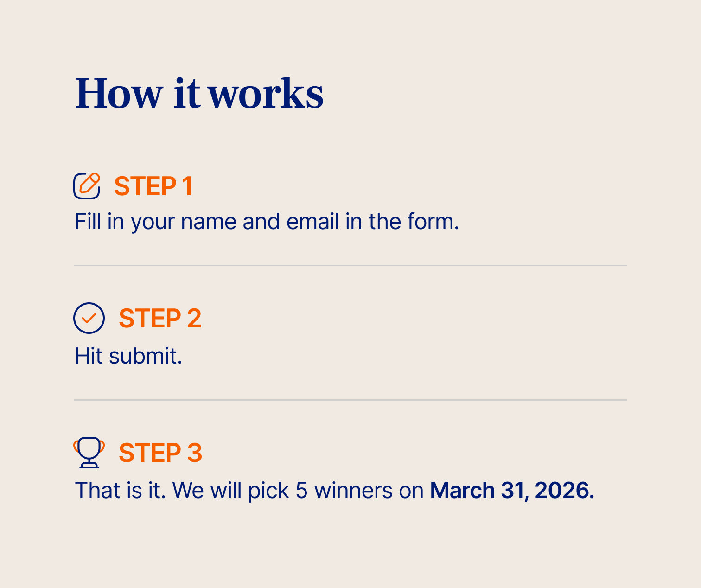This screenshot has width=701, height=588.
Task: Click the word "email" in Step 1 text
Action: click(x=312, y=222)
